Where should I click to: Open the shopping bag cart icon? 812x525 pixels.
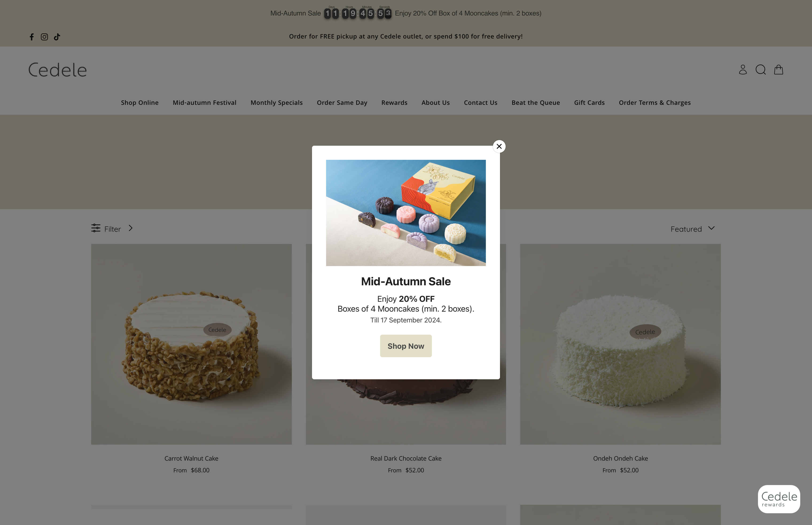click(779, 70)
